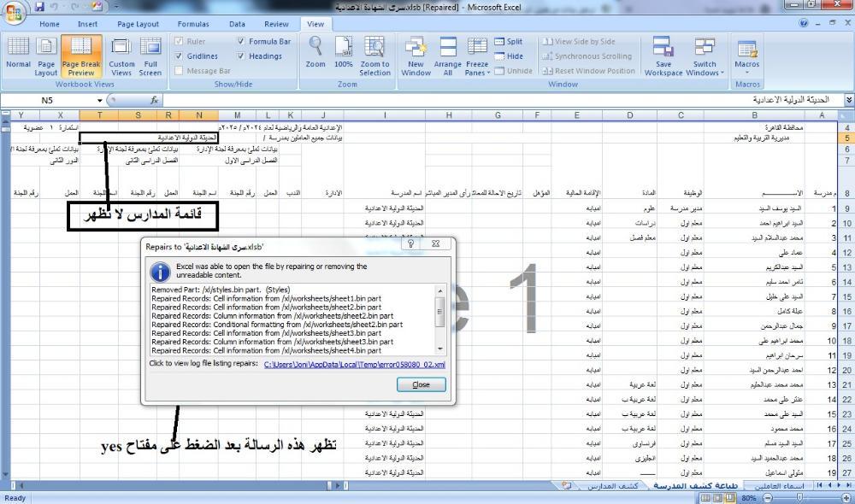Click the Insert Worksheet tab icon
Viewport: 855px width, 504px height.
[567, 485]
